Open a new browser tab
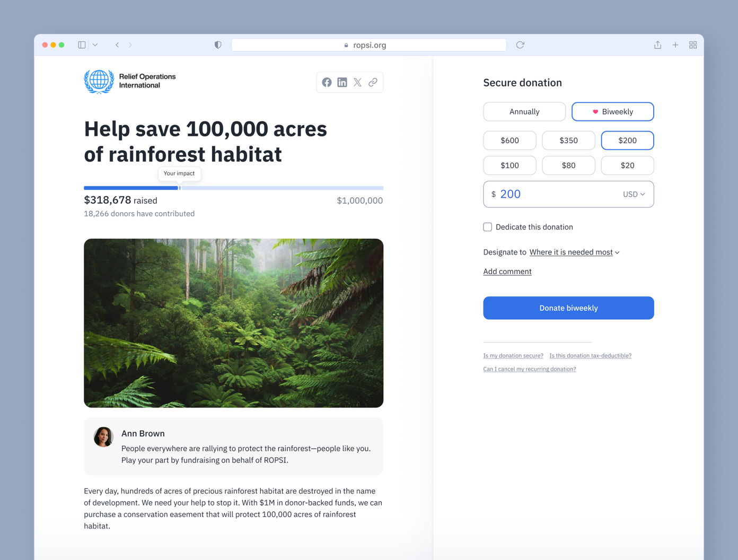Image resolution: width=738 pixels, height=560 pixels. [x=675, y=45]
